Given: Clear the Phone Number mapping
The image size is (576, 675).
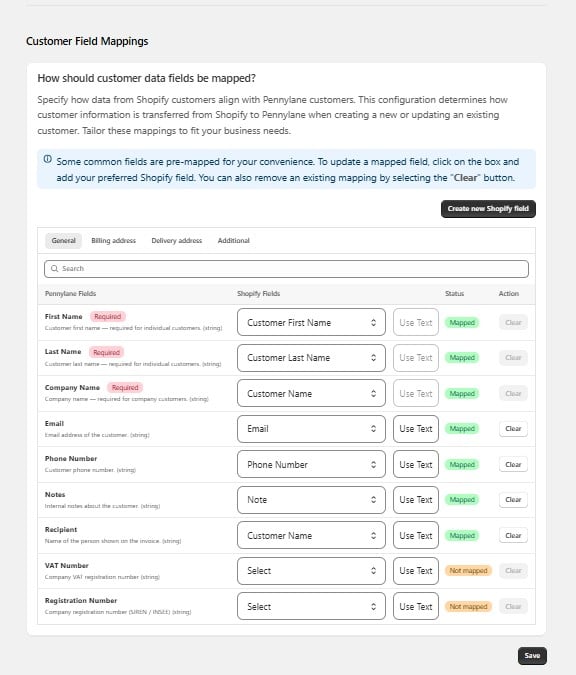Looking at the screenshot, I should tap(513, 464).
